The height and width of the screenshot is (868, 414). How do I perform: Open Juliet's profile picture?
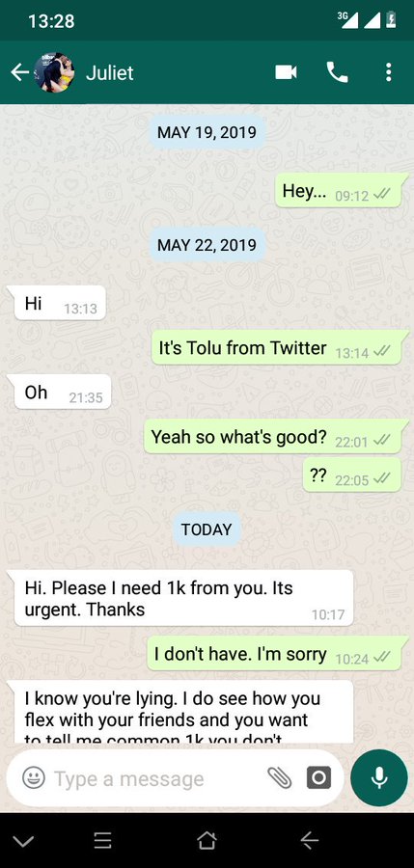(x=54, y=72)
